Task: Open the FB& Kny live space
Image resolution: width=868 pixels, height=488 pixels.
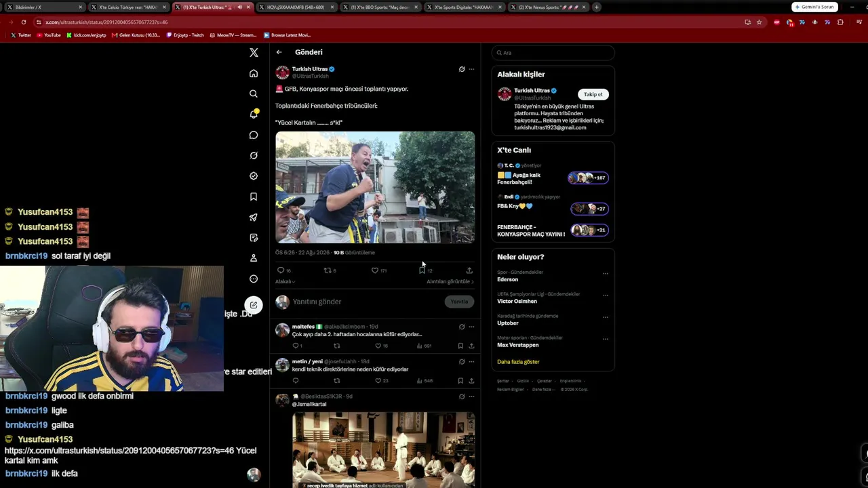Action: point(553,205)
